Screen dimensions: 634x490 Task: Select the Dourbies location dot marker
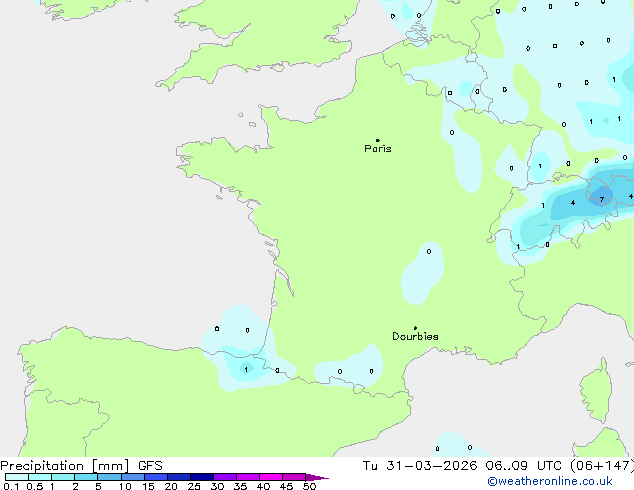tap(415, 328)
